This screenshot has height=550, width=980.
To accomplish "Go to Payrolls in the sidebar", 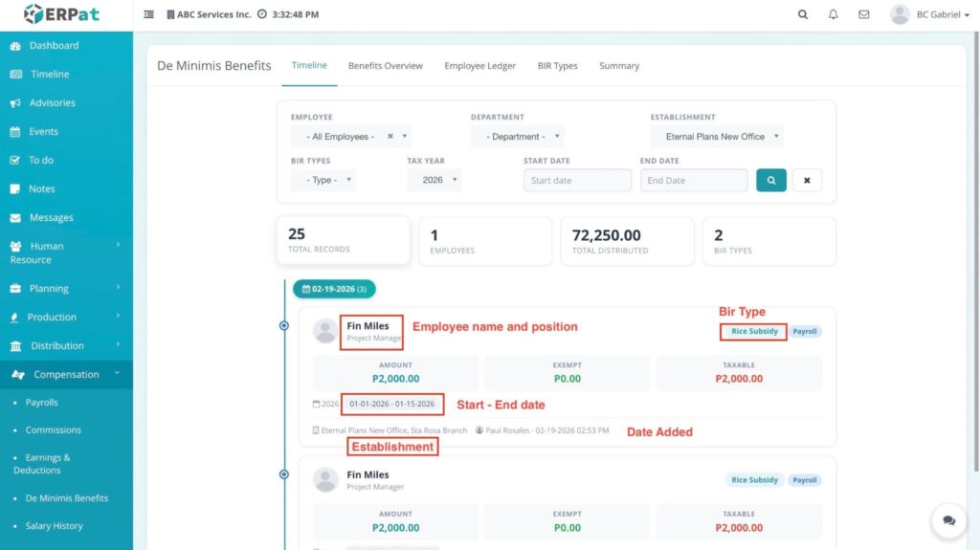I will coord(41,403).
